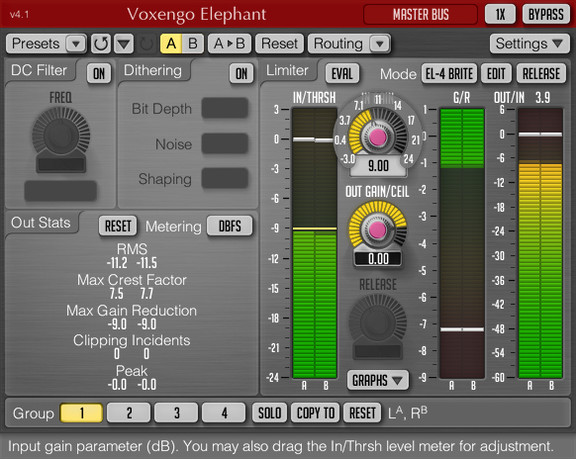Expand the GRAPHS dropdown

click(378, 380)
